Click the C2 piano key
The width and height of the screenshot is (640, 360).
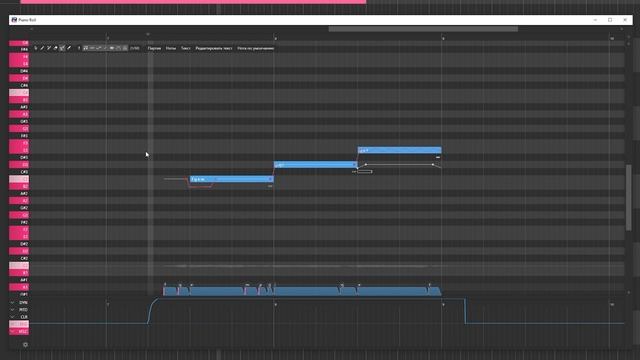(x=19, y=265)
